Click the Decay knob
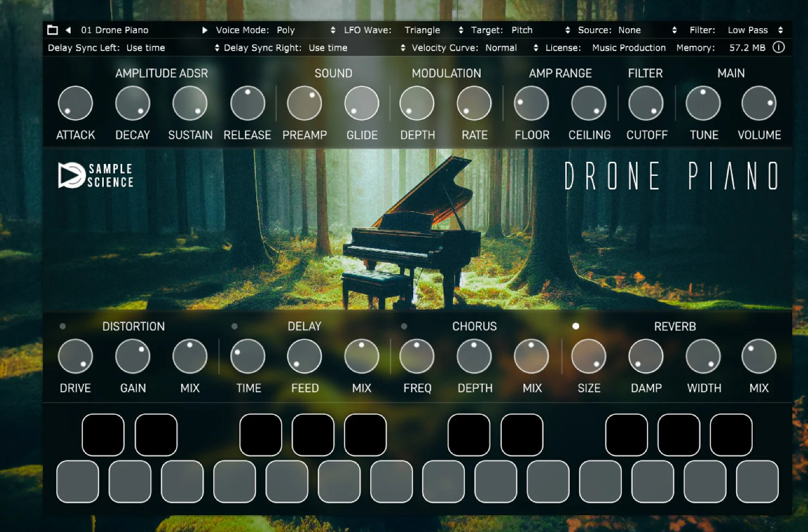808x532 pixels. pos(132,103)
